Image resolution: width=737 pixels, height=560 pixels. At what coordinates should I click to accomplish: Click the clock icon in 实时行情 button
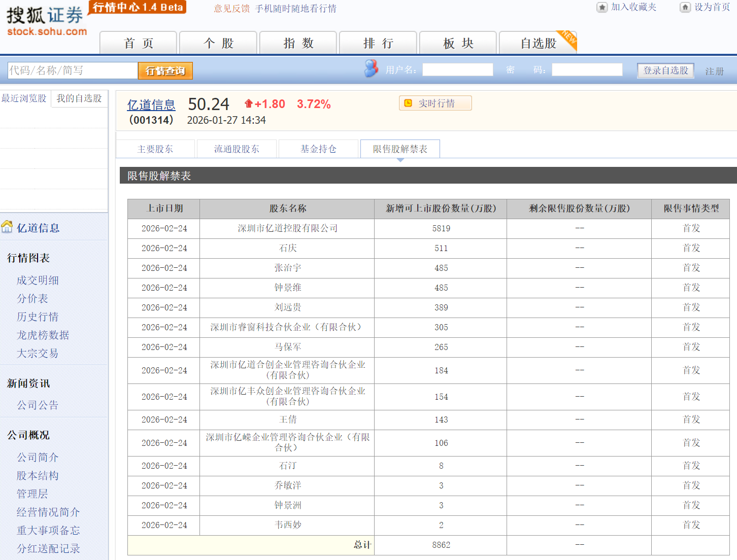pyautogui.click(x=408, y=103)
